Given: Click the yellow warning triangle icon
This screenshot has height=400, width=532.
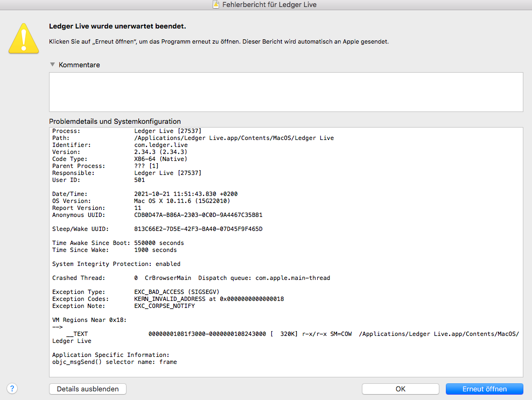Looking at the screenshot, I should [x=24, y=38].
